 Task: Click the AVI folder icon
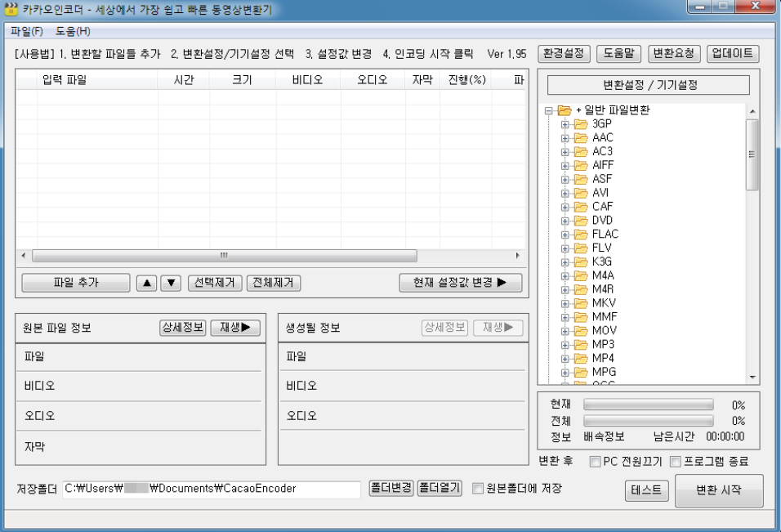click(581, 193)
